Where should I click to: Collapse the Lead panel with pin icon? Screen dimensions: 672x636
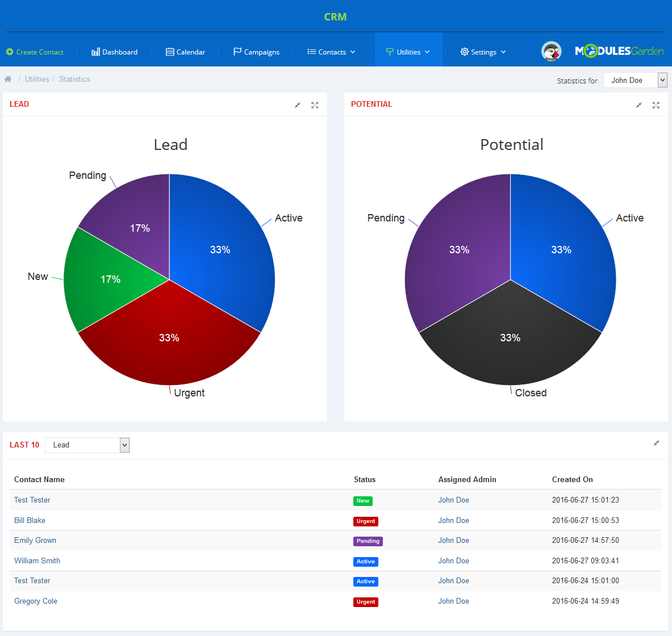pyautogui.click(x=298, y=105)
